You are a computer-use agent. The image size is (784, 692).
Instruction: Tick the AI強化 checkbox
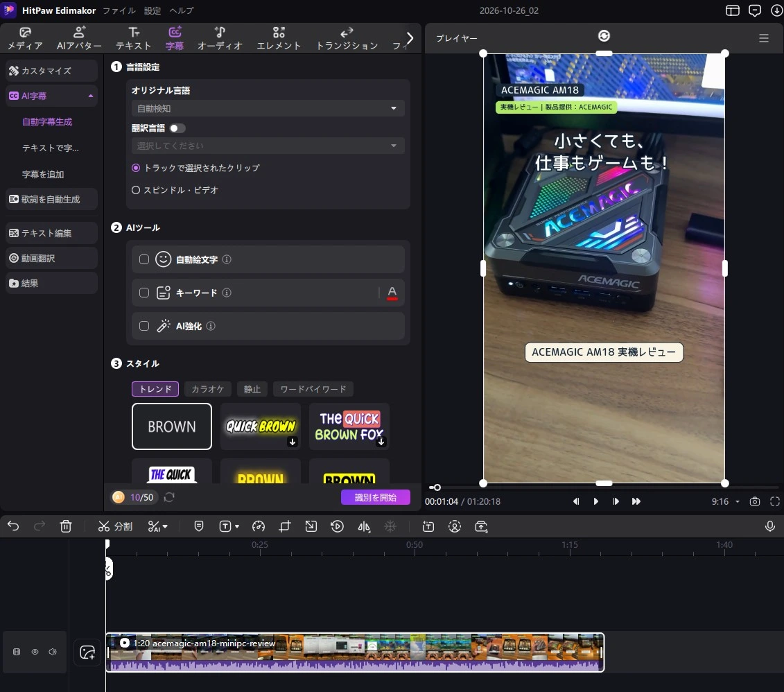(144, 326)
